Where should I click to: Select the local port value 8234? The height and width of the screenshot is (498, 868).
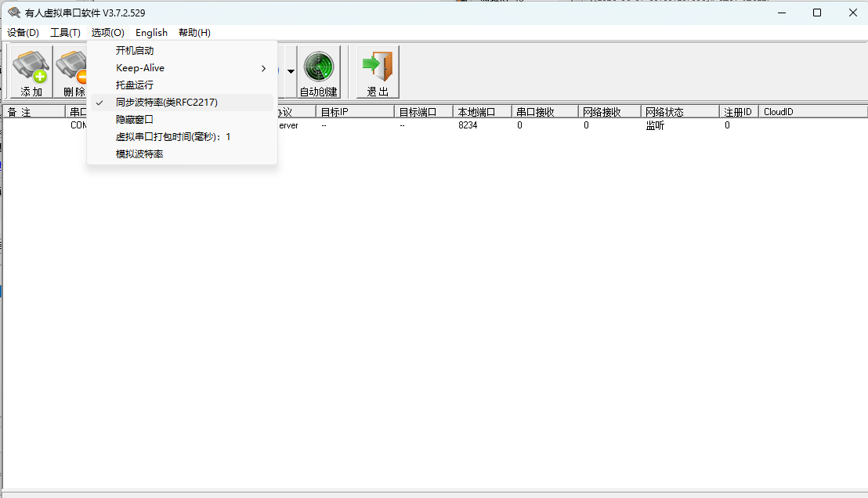coord(468,125)
